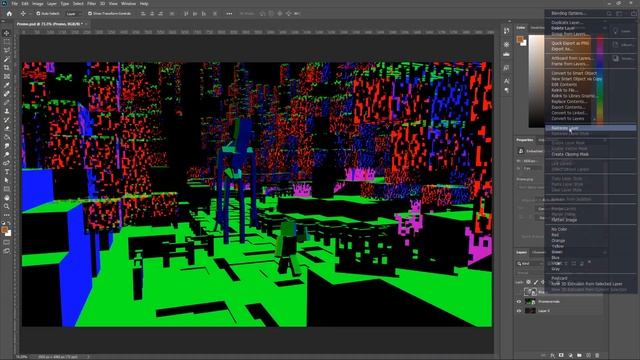Click the delete layer trash icon
This screenshot has width=640, height=360.
(598, 356)
